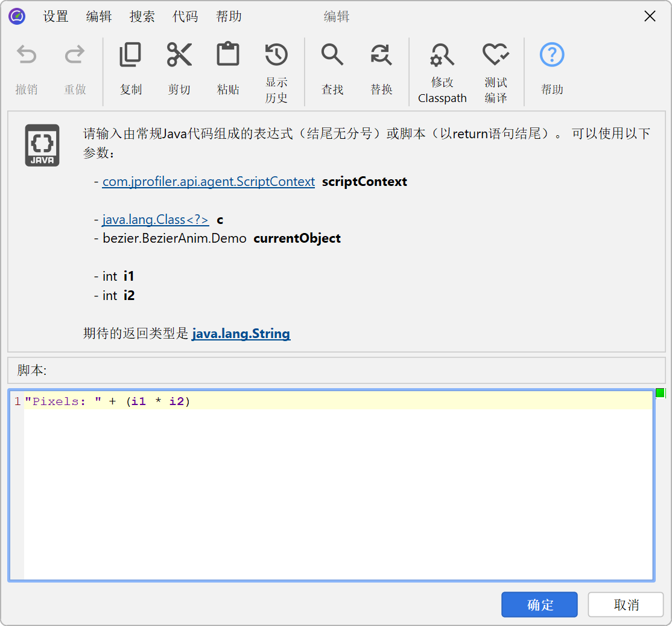Click the Help (帮助) question mark icon
The height and width of the screenshot is (626, 672).
[552, 56]
